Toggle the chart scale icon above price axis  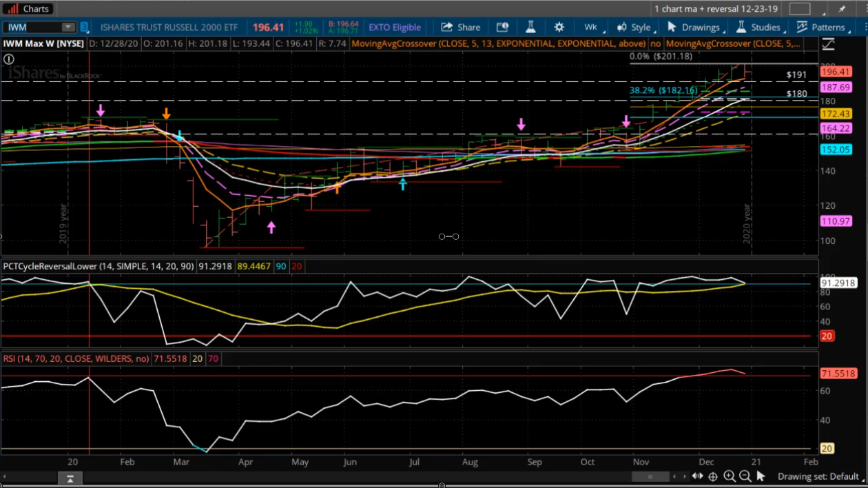[828, 44]
